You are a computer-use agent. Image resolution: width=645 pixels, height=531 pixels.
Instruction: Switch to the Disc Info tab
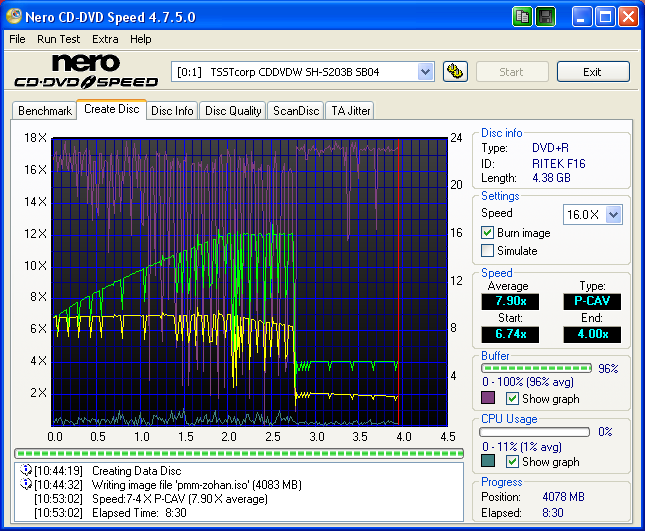coord(172,111)
